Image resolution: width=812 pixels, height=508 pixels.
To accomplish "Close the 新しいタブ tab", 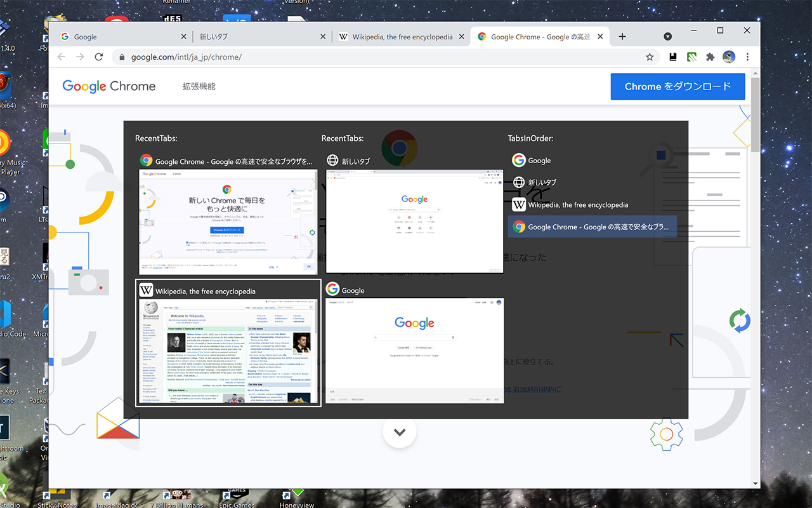I will (x=324, y=37).
